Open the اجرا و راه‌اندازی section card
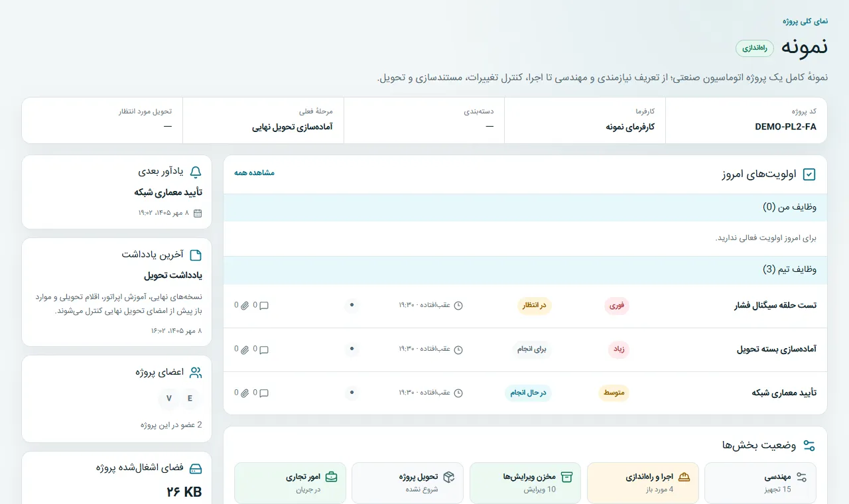849x504 pixels. 643,483
